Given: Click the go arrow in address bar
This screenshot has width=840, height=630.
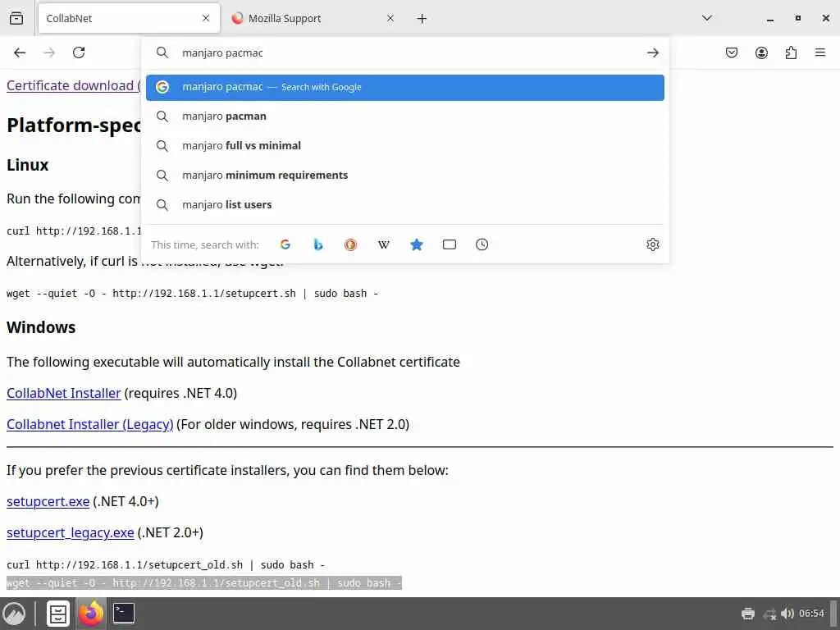Looking at the screenshot, I should coord(652,52).
